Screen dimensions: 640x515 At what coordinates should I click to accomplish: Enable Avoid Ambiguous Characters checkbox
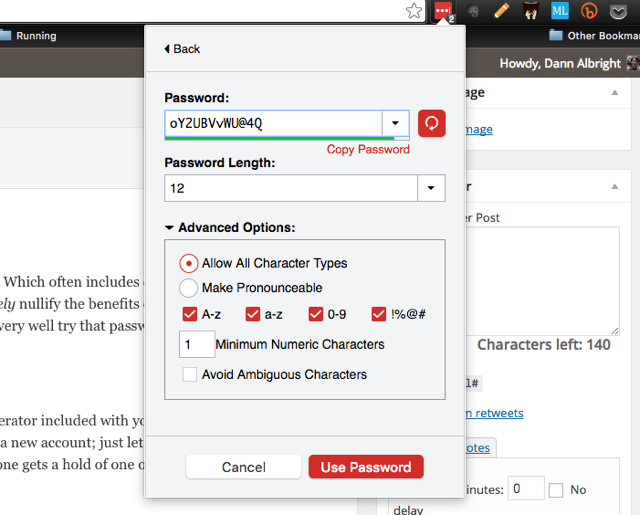[x=189, y=375]
